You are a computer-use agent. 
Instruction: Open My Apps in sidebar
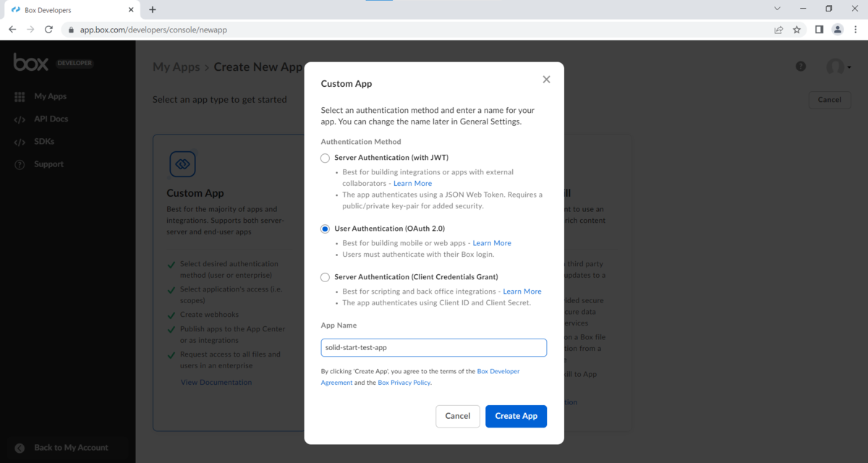[x=50, y=96]
